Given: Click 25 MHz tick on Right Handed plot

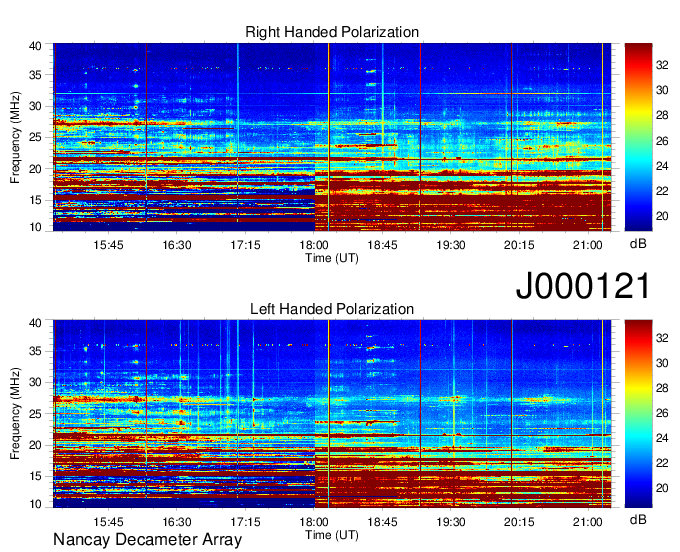Looking at the screenshot, I should (35, 137).
